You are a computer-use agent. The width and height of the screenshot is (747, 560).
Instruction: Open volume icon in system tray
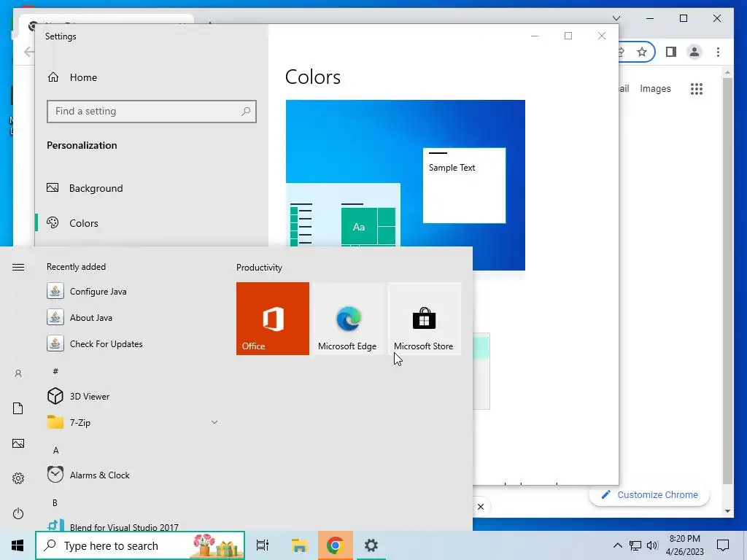[x=652, y=545]
